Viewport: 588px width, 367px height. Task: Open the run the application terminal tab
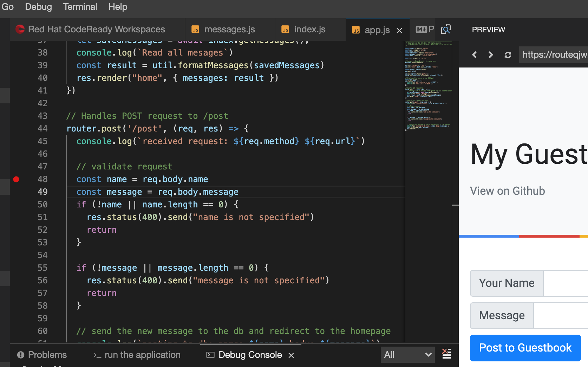click(137, 355)
